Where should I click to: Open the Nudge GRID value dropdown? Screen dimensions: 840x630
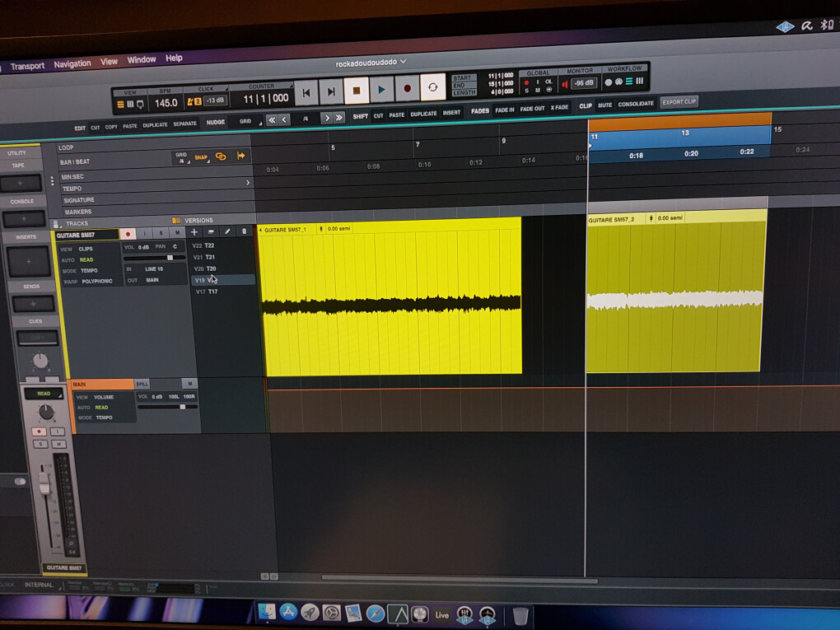(x=247, y=122)
